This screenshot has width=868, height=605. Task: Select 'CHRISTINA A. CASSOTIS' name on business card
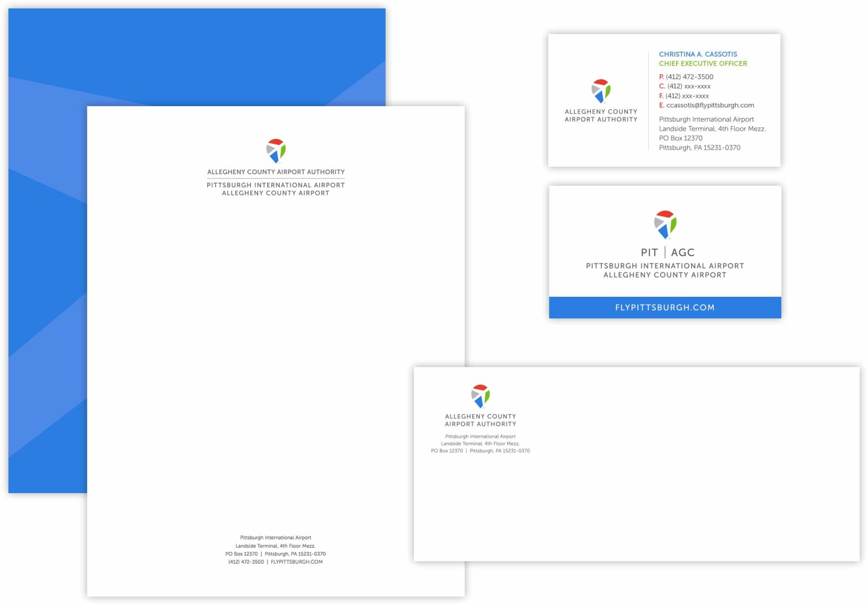(x=698, y=54)
